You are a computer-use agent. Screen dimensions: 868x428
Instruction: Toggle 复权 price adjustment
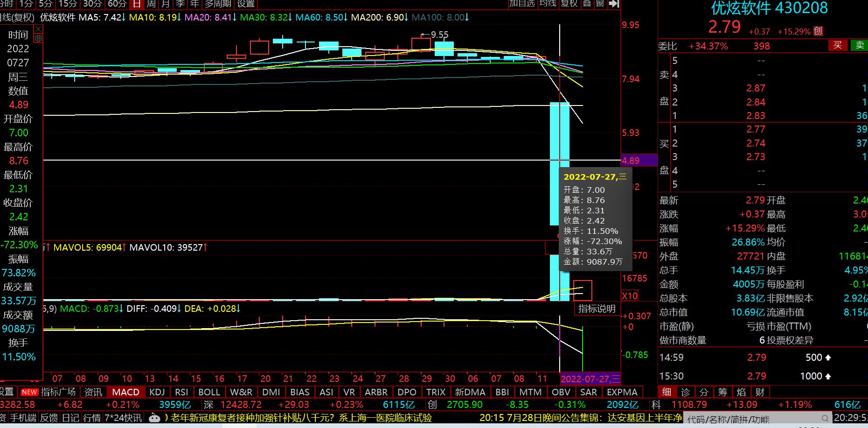pos(569,4)
